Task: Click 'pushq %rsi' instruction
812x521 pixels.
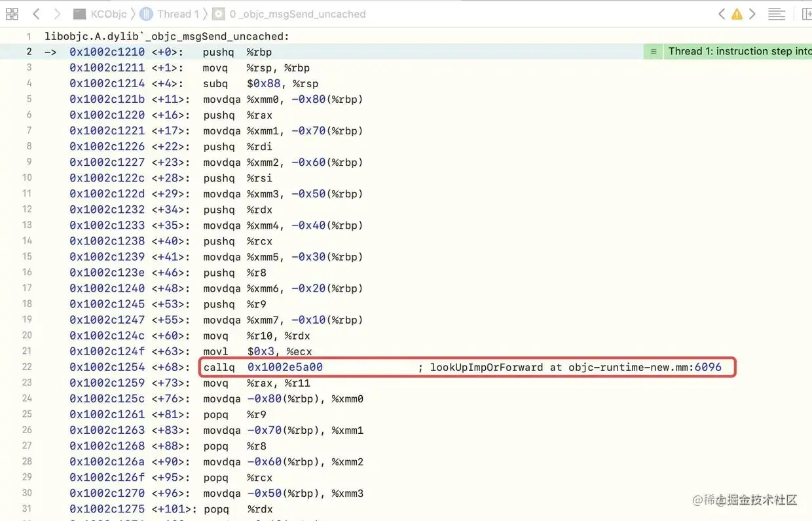Action: [x=237, y=178]
